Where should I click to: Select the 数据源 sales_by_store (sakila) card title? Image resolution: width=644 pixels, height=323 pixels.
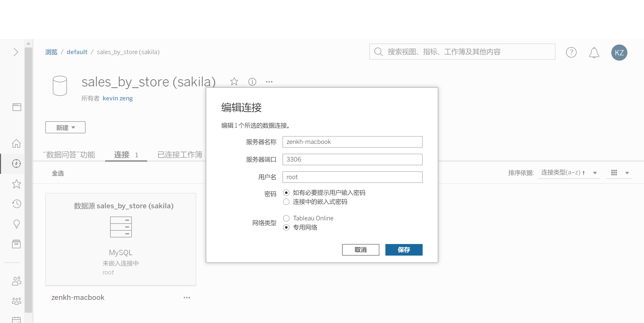(124, 206)
